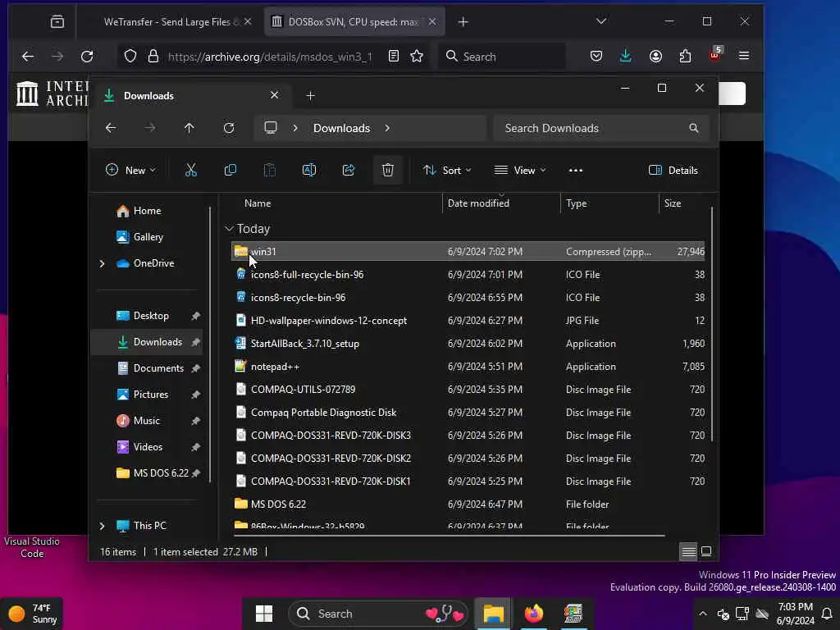Open the View dropdown
Image resolution: width=840 pixels, height=630 pixels.
click(x=519, y=171)
